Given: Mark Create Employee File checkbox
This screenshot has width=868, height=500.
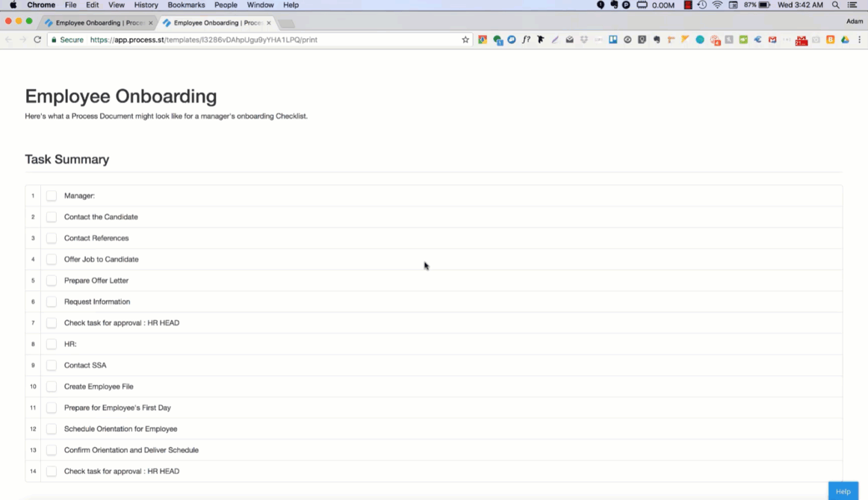Looking at the screenshot, I should [52, 387].
